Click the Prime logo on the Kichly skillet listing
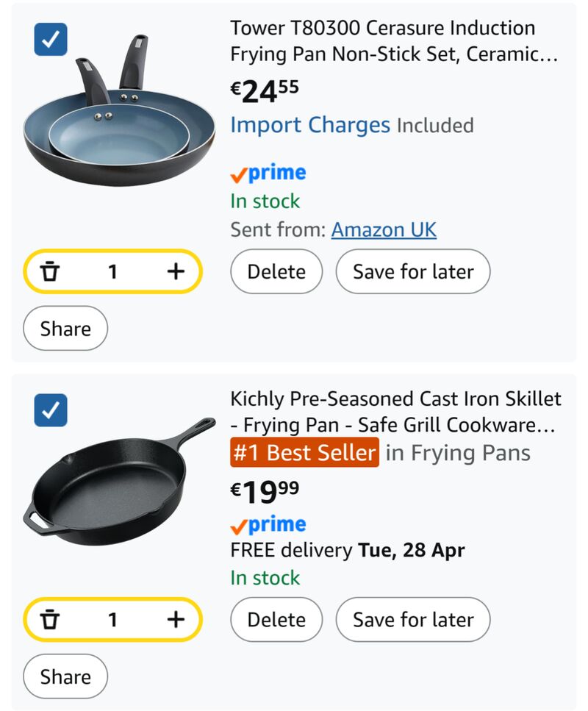This screenshot has width=588, height=711. click(x=268, y=524)
